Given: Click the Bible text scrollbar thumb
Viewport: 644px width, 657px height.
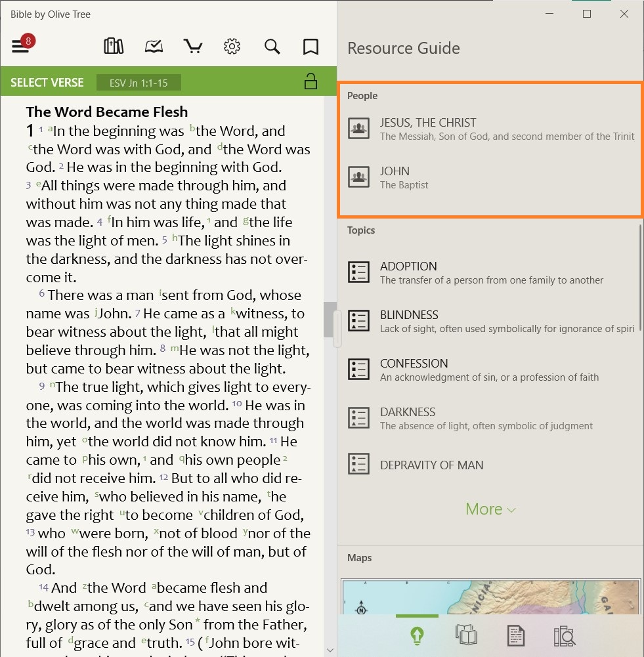Looking at the screenshot, I should tap(330, 320).
